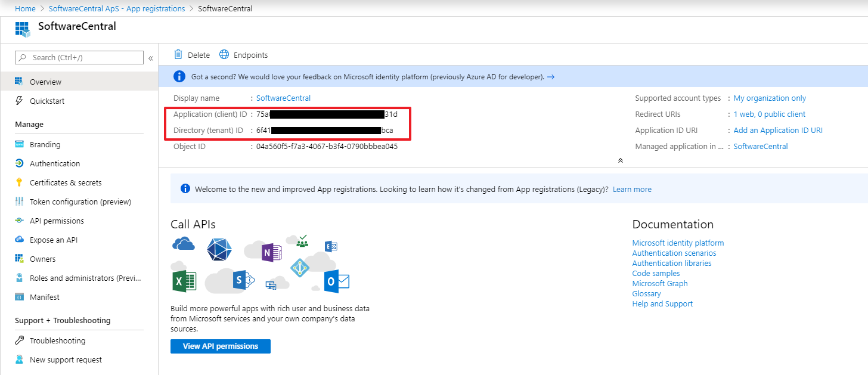
Task: Open Endpoints via the globe icon
Action: (224, 55)
